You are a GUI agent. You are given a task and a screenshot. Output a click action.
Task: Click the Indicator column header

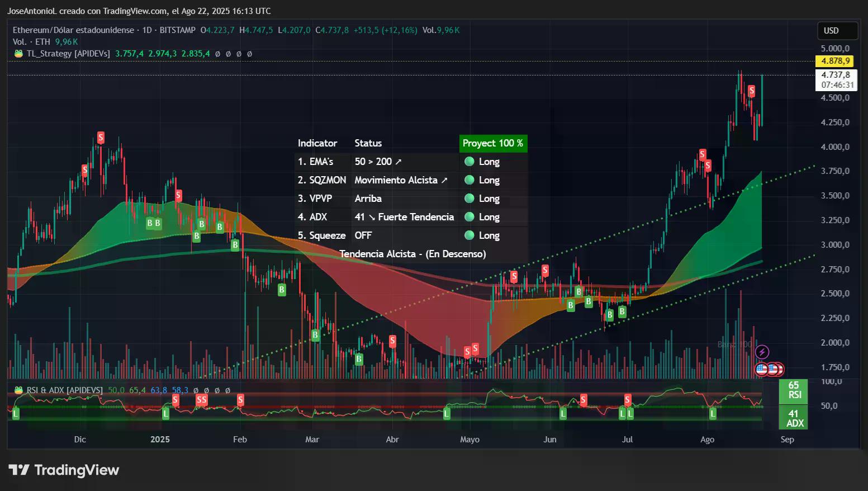[x=317, y=143]
